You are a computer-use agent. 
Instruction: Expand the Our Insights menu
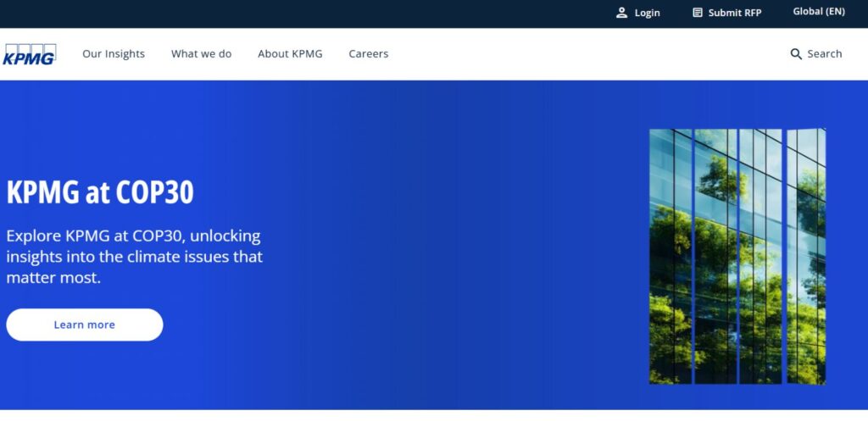point(114,54)
